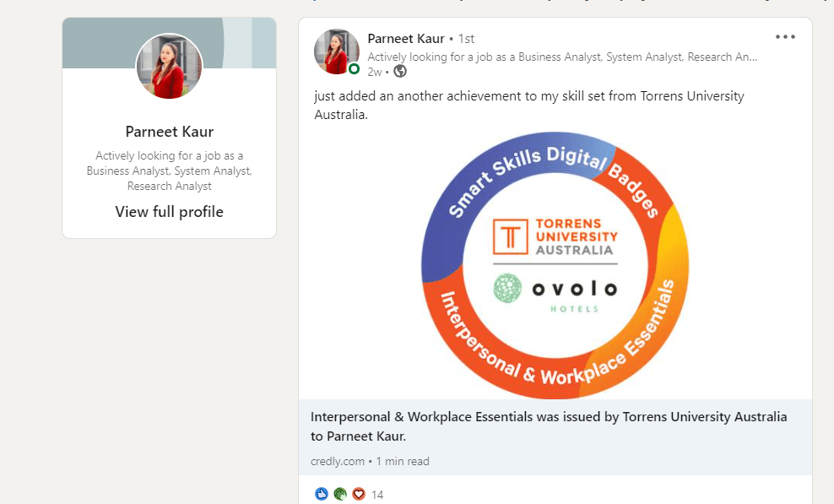Viewport: 834px width, 504px height.
Task: Click the sidebar headline 'Business Analyst, System Analyst'
Action: tap(169, 171)
